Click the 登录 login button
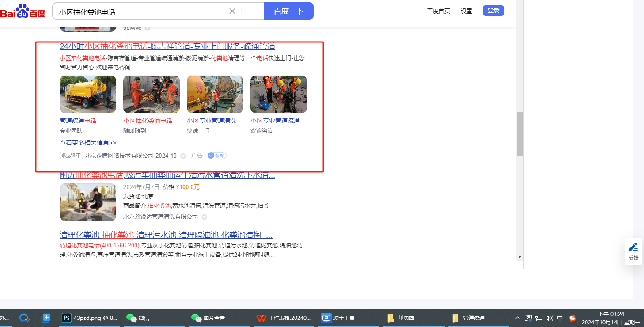Screen dimensions: 644x327 pos(493,11)
